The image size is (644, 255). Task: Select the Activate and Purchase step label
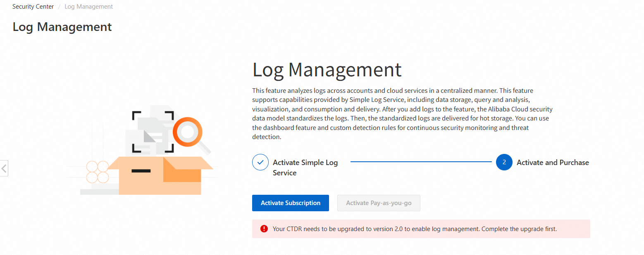click(x=552, y=163)
